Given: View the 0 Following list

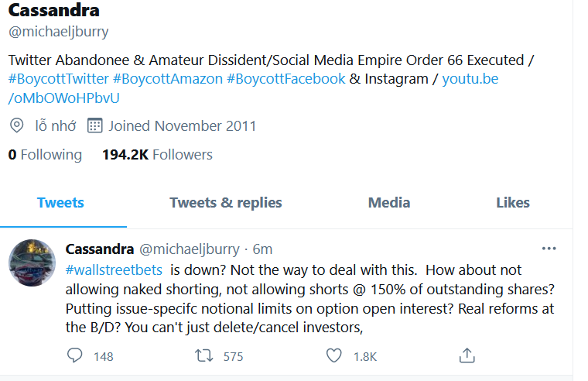Looking at the screenshot, I should (x=45, y=155).
